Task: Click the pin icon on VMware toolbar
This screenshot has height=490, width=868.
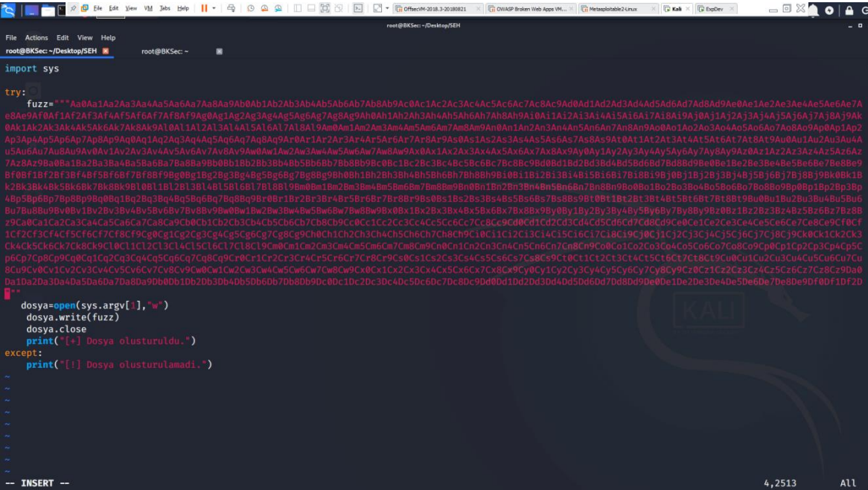Action: [x=72, y=8]
